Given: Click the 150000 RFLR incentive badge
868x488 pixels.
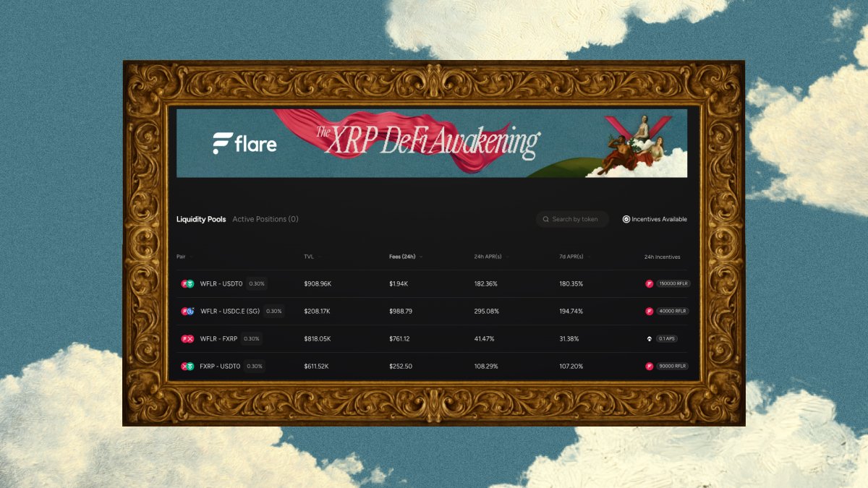Looking at the screenshot, I should tap(673, 284).
